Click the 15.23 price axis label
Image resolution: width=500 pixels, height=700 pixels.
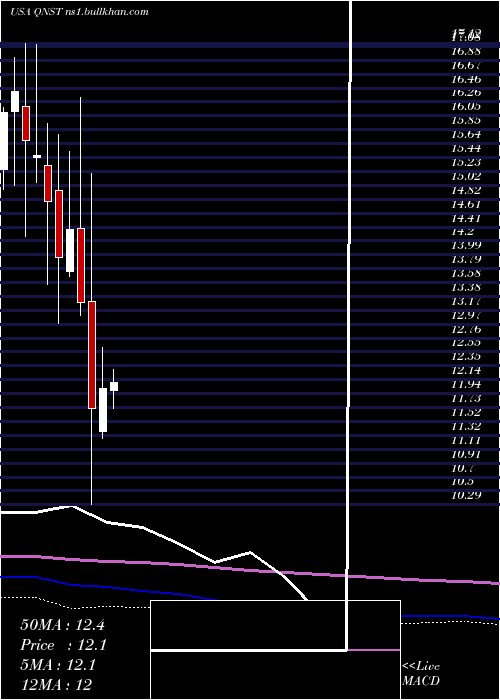pos(466,162)
